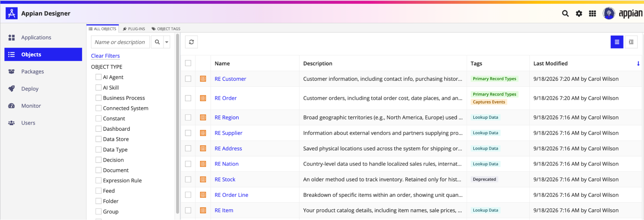Go to Objects in the sidebar
Screen dimensions: 644x220
click(x=43, y=54)
